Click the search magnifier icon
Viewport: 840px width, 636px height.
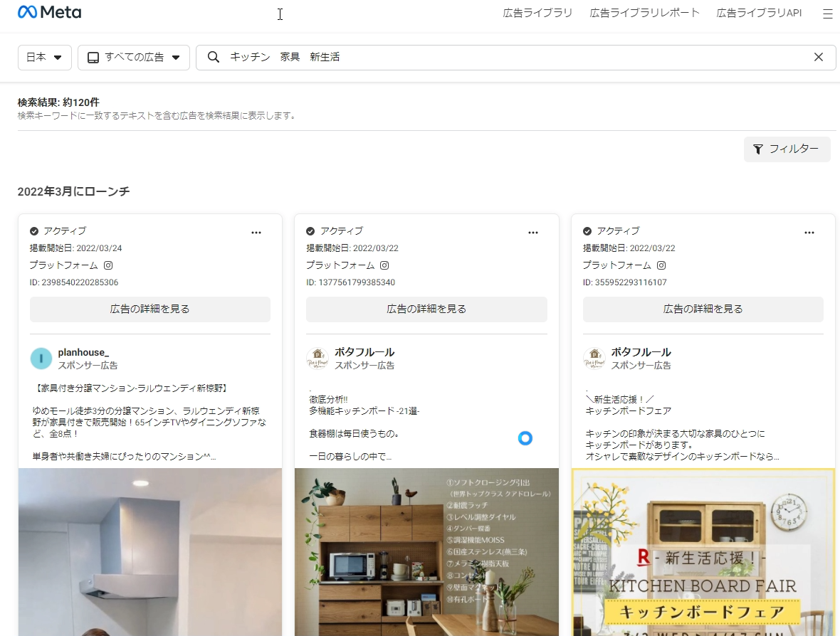point(213,57)
